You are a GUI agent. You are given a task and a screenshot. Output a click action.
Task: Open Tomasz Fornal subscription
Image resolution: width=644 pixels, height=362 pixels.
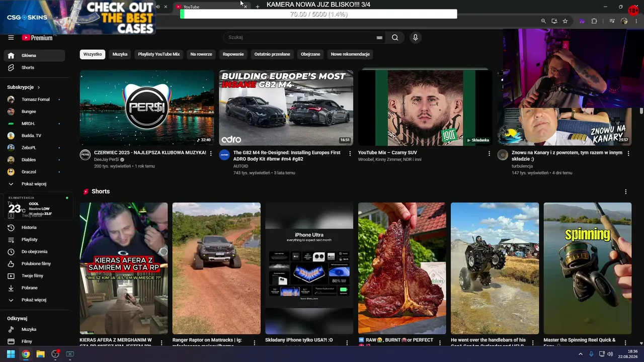(x=34, y=100)
